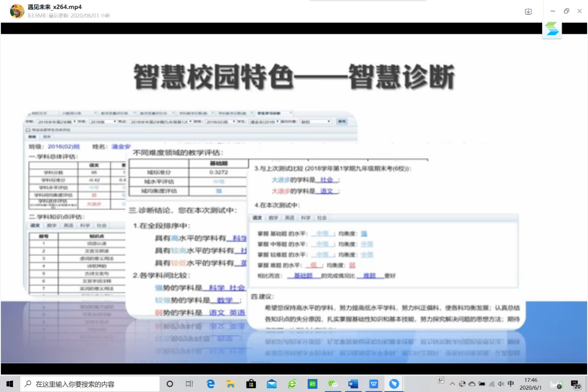Open the Microsoft Store taskbar icon

(x=251, y=384)
